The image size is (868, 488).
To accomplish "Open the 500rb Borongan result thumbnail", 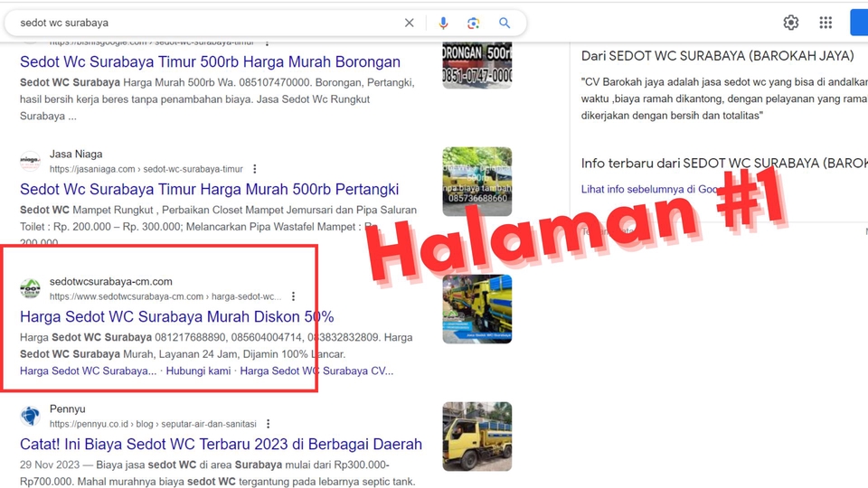I will (x=477, y=65).
